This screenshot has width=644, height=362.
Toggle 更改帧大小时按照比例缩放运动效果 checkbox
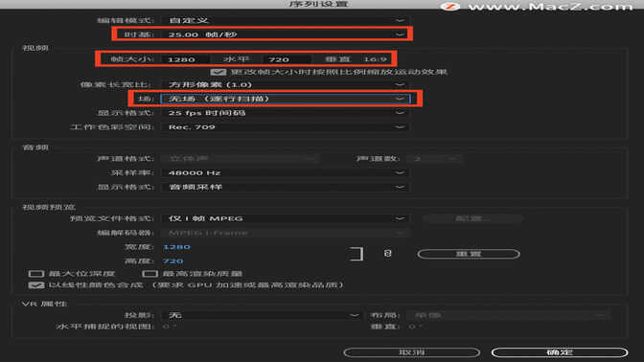tap(218, 72)
